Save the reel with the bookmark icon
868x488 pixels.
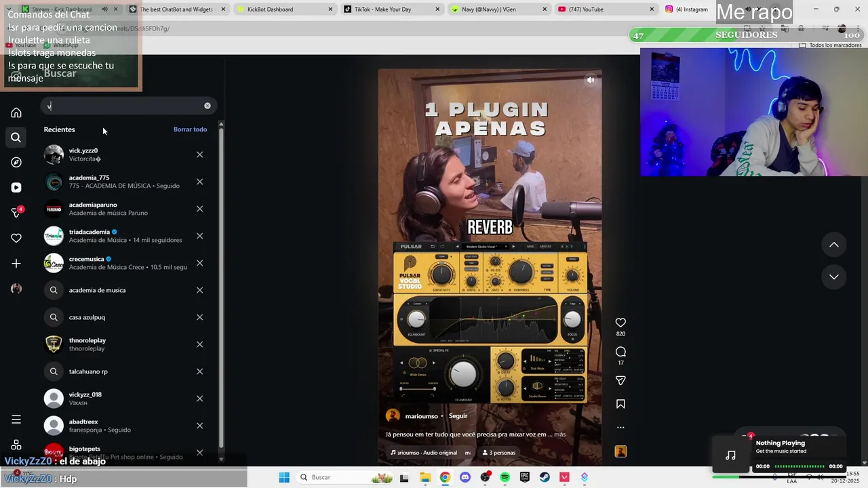pos(620,404)
